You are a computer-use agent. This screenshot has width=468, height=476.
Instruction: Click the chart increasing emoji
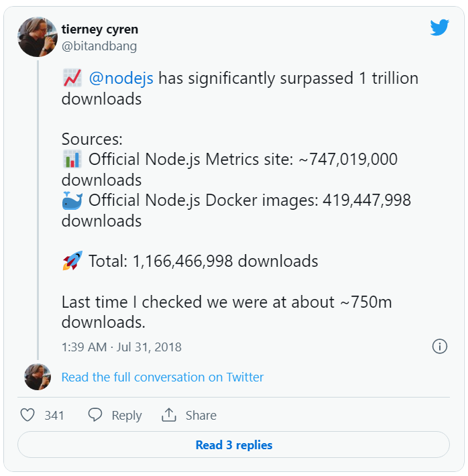[72, 78]
